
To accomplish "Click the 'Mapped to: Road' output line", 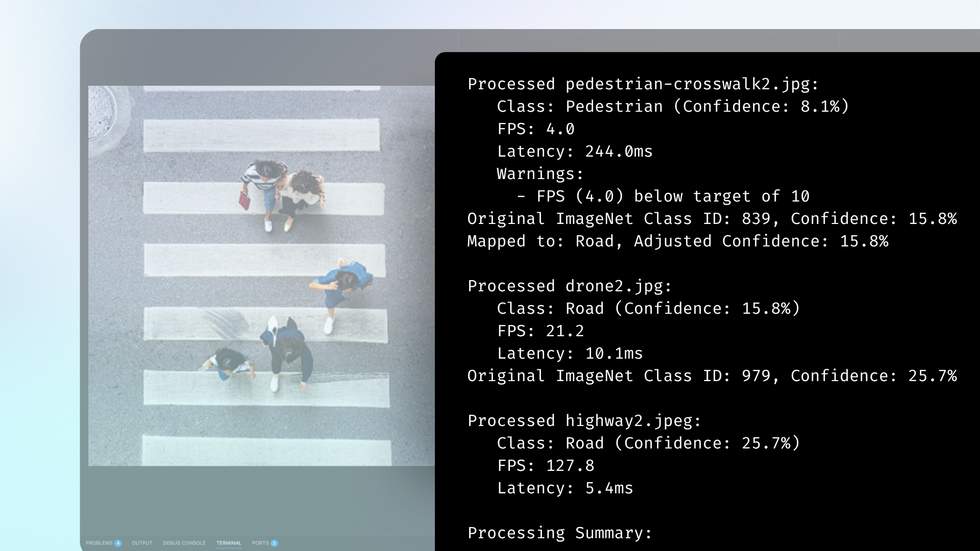I will tap(678, 241).
